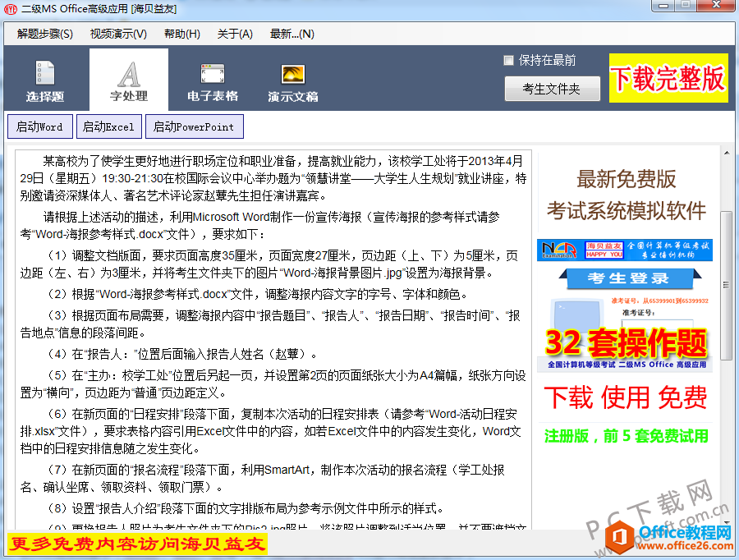Click the 启动Excel button
The image size is (739, 560).
tap(109, 126)
